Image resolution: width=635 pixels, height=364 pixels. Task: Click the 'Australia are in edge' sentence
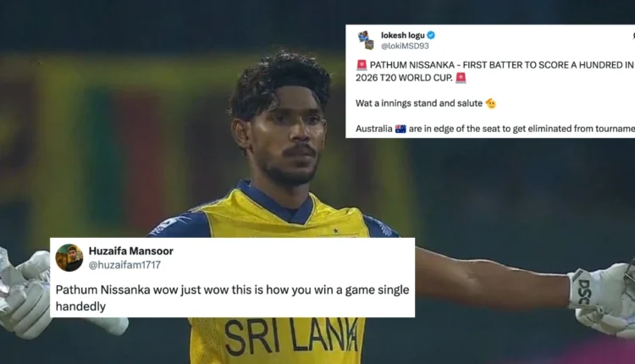click(x=495, y=129)
